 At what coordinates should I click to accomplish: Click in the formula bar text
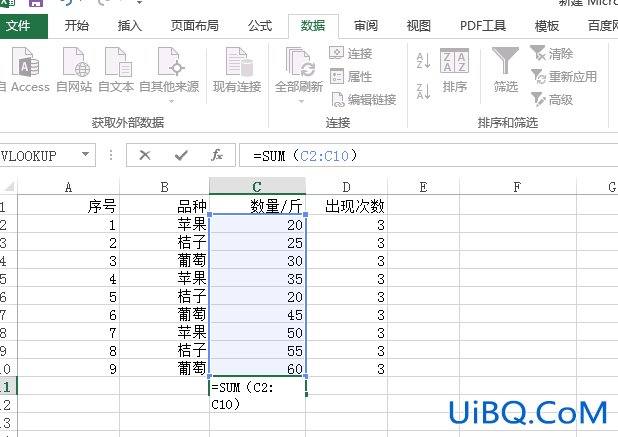click(305, 156)
